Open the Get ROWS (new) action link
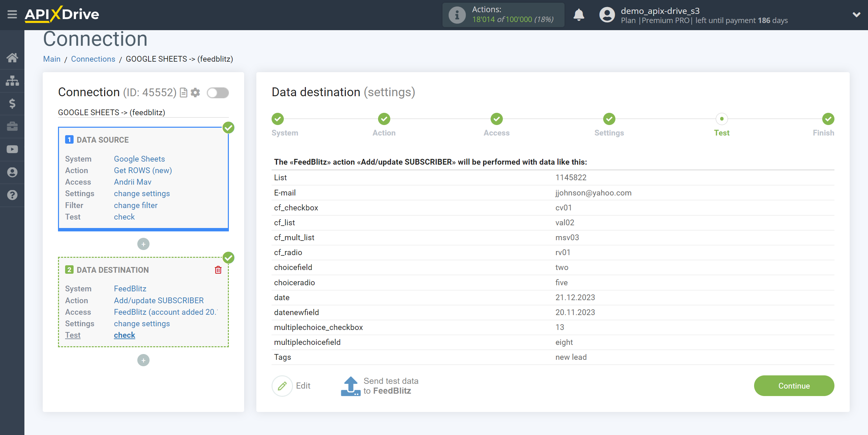The width and height of the screenshot is (868, 435). pyautogui.click(x=143, y=170)
